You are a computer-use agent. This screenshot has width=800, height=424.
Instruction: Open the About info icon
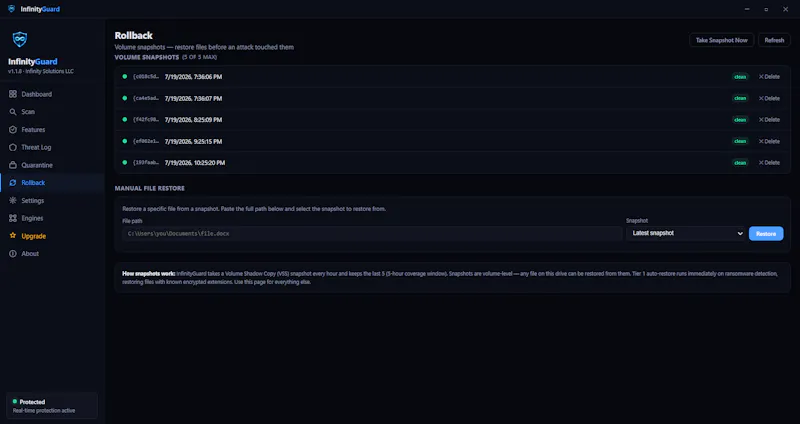click(13, 254)
